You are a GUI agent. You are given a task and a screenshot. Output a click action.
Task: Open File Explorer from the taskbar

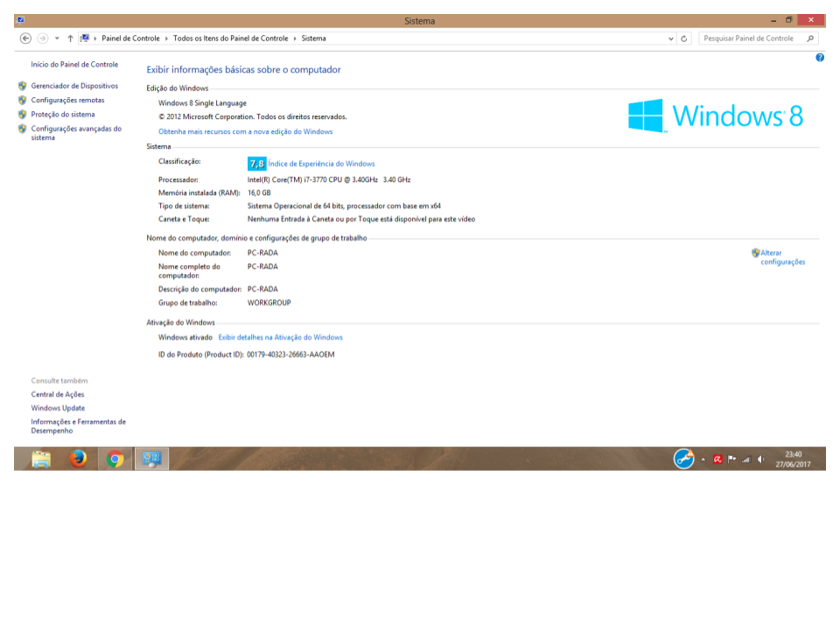pyautogui.click(x=41, y=459)
